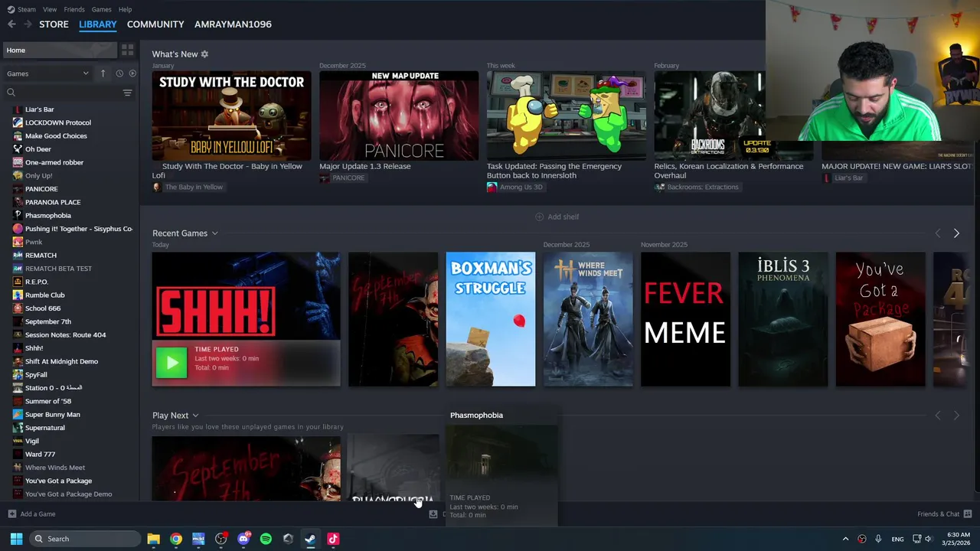This screenshot has width=980, height=551.
Task: Select Ward 777 in library list
Action: point(40,455)
